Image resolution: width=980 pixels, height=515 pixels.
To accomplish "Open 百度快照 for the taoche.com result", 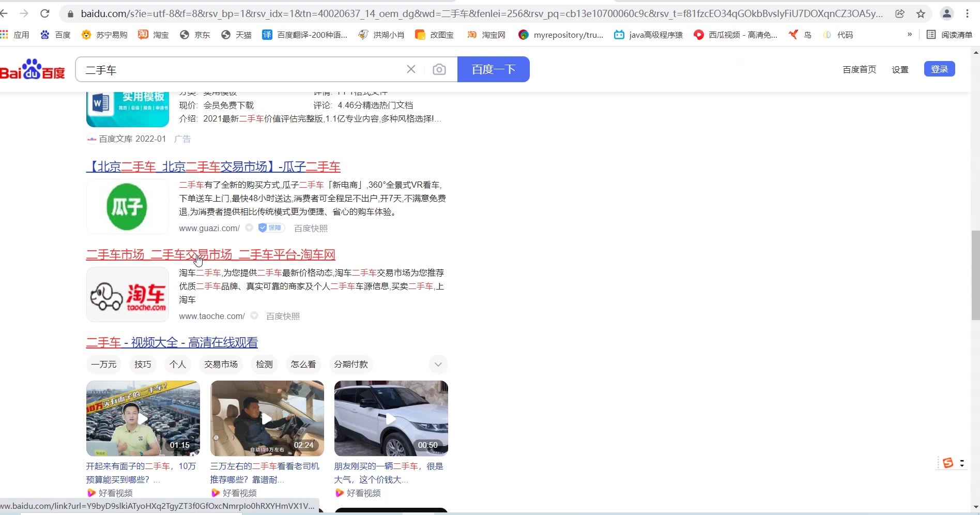I will [x=283, y=316].
